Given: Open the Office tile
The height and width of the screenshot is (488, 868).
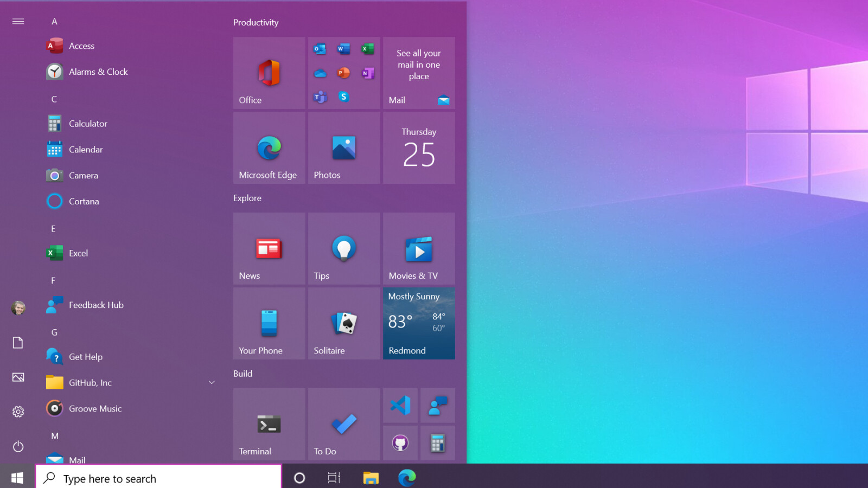Looking at the screenshot, I should 269,73.
